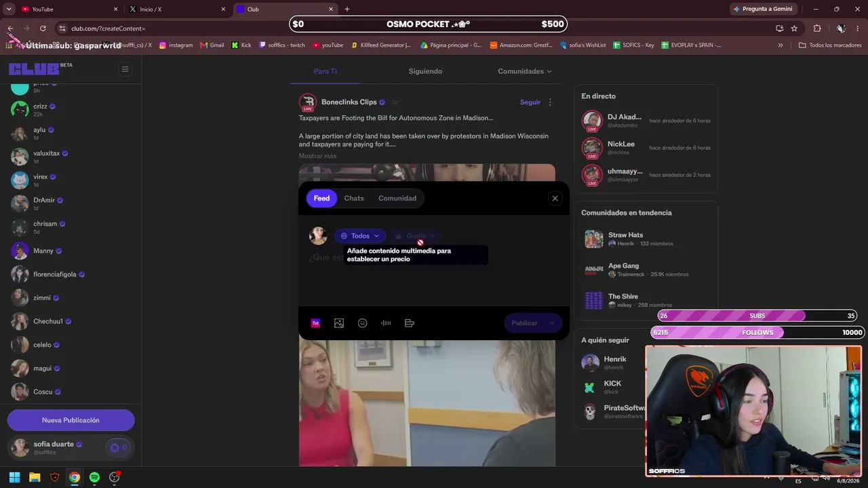
Task: Open magui chat in sidebar
Action: [x=71, y=369]
